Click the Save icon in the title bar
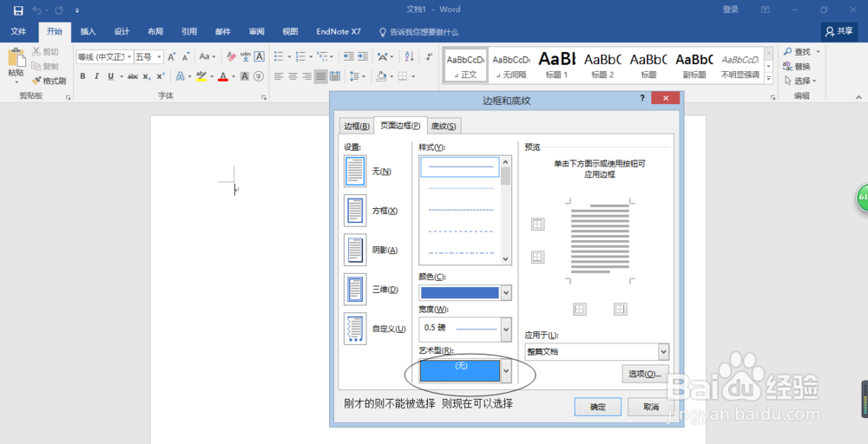 click(x=18, y=10)
